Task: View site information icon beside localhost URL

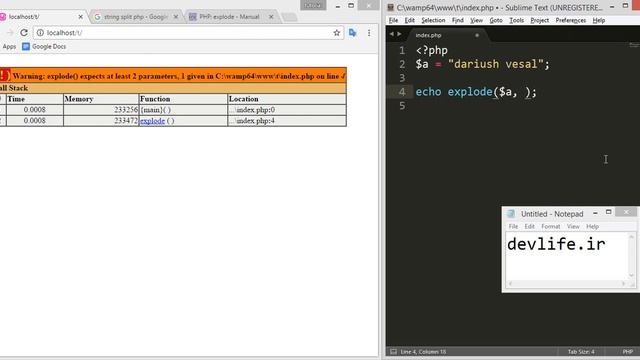Action: (x=40, y=33)
